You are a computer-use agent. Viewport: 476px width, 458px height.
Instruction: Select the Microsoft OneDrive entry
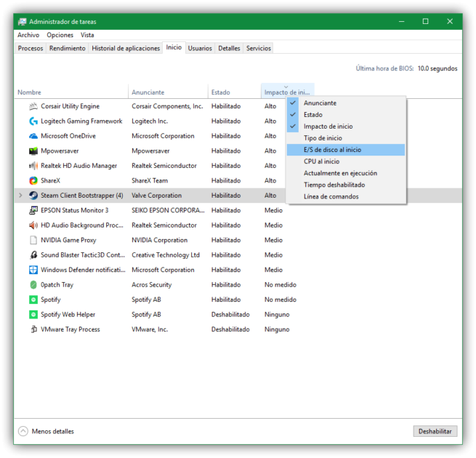tap(68, 136)
